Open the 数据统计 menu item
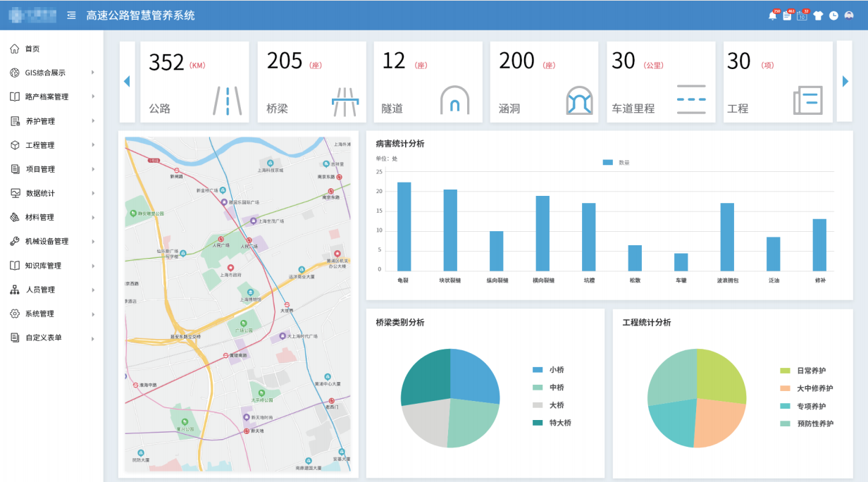The image size is (868, 482). pos(40,193)
